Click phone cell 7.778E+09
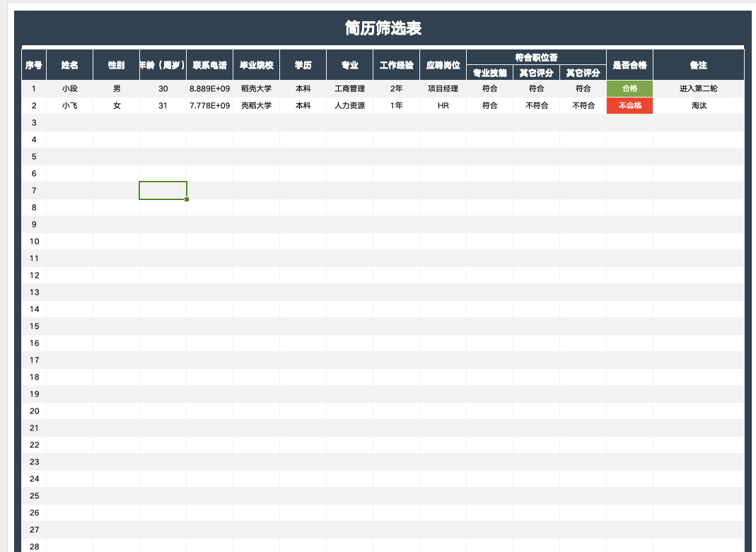Image resolution: width=756 pixels, height=552 pixels. click(210, 105)
